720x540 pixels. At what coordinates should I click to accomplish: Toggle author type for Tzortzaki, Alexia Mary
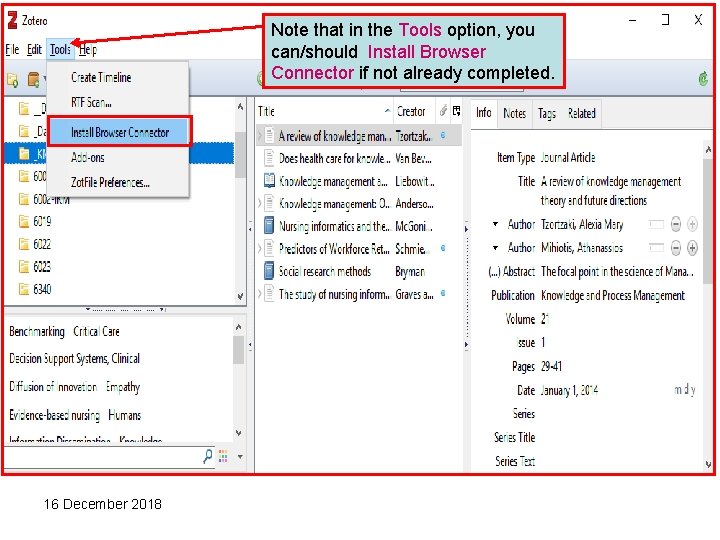[495, 224]
